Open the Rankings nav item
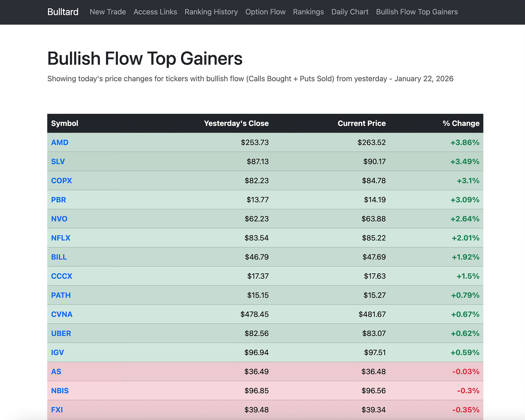Image resolution: width=525 pixels, height=420 pixels. 308,12
